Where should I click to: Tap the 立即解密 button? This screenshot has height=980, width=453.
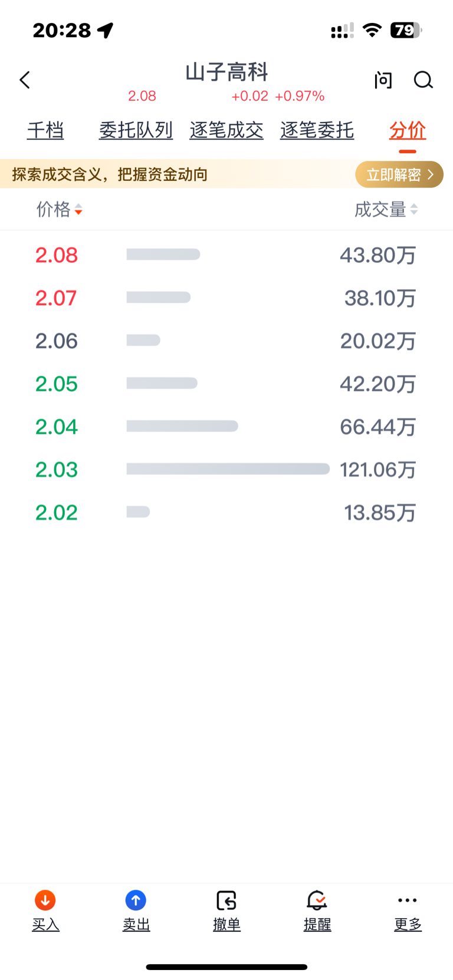[399, 174]
